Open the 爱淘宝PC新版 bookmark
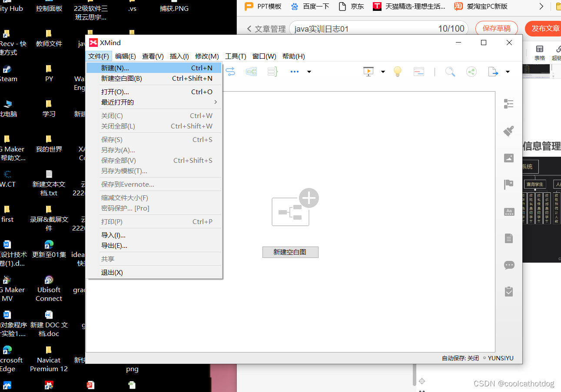 coord(481,6)
